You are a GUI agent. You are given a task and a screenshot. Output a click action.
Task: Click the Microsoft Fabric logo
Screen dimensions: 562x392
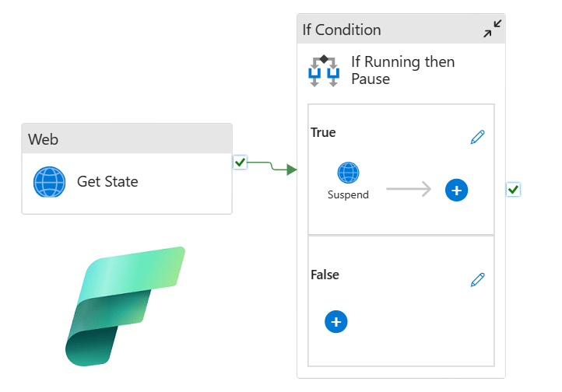point(124,305)
